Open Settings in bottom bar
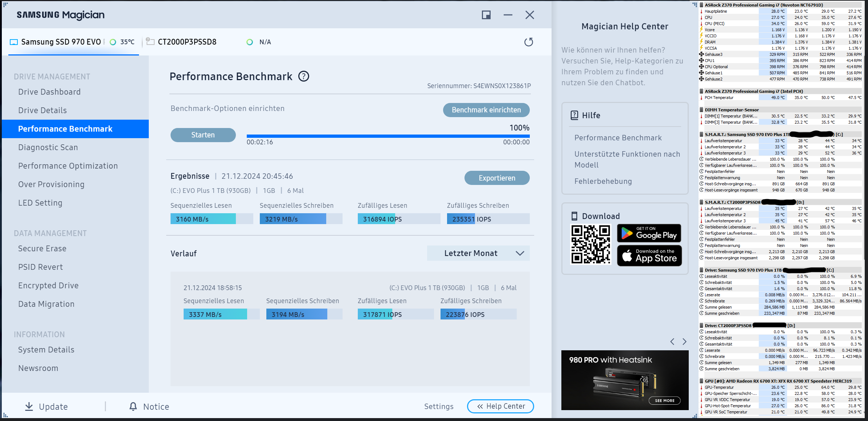868x421 pixels. [439, 406]
